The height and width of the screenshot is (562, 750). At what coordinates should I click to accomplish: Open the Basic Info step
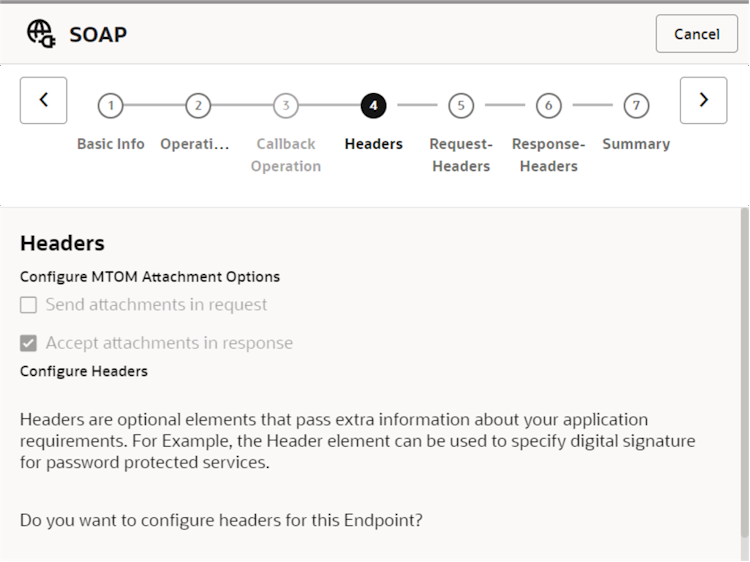click(x=111, y=144)
